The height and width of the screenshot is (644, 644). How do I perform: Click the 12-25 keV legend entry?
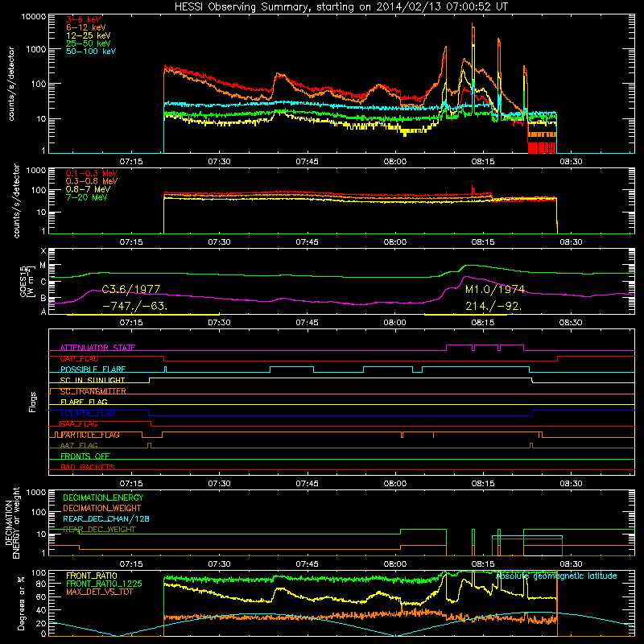tap(88, 35)
